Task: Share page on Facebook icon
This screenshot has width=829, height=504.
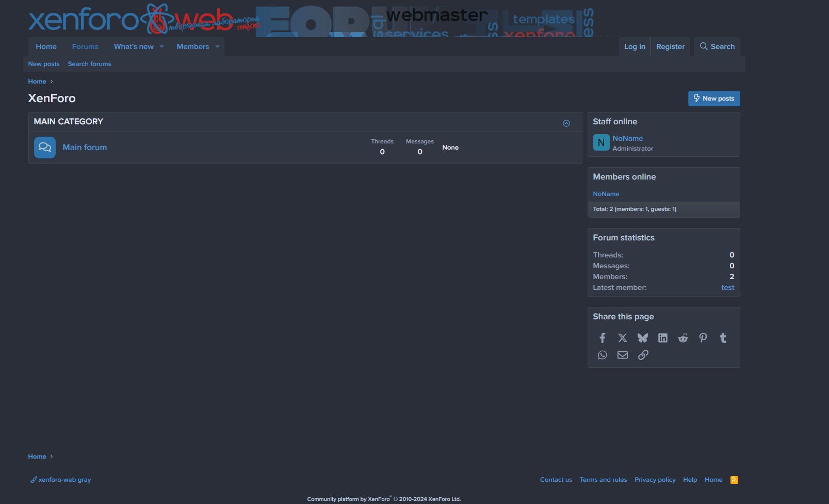Action: (602, 338)
